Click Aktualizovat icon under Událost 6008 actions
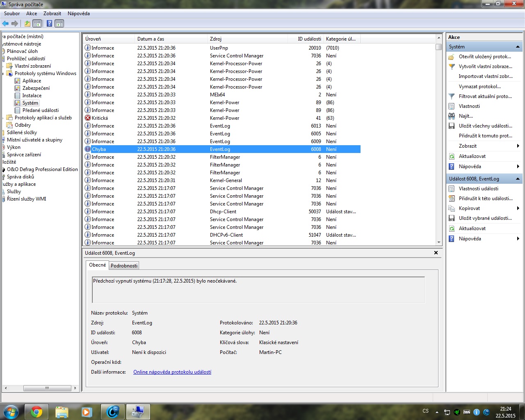The height and width of the screenshot is (420, 525). point(452,228)
